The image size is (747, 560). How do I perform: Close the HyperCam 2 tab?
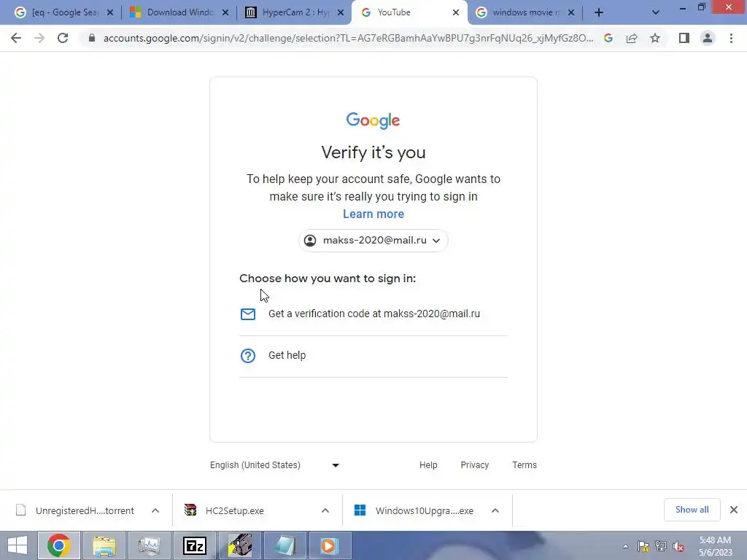tap(341, 12)
